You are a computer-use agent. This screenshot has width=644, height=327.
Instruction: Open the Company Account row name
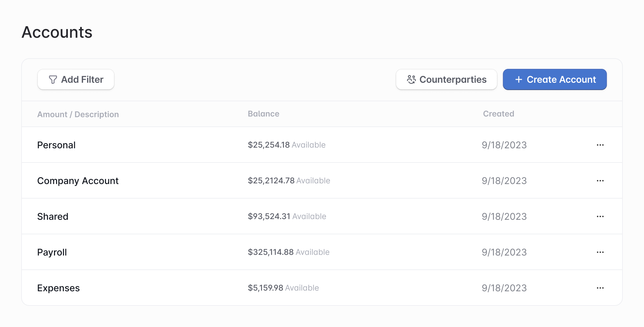click(78, 181)
